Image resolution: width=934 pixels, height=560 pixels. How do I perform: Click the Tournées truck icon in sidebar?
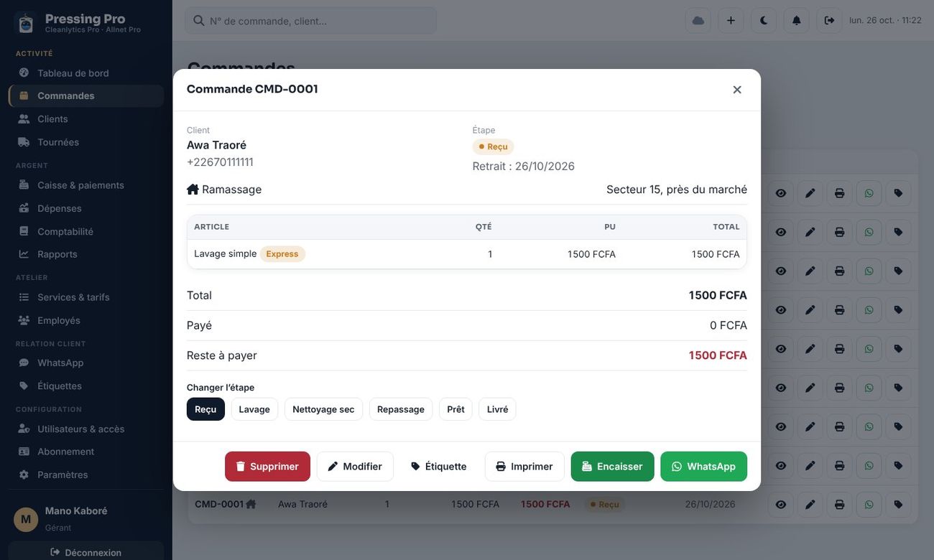point(24,141)
